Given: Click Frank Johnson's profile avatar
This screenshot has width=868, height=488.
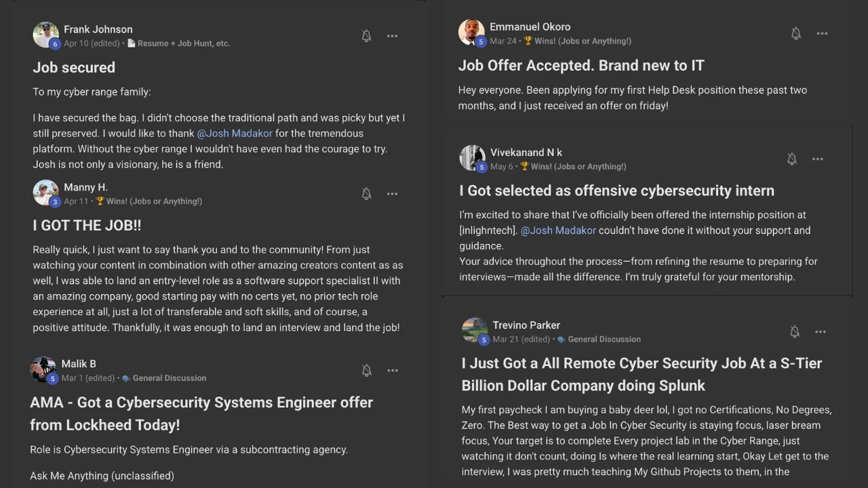Looking at the screenshot, I should click(x=45, y=35).
